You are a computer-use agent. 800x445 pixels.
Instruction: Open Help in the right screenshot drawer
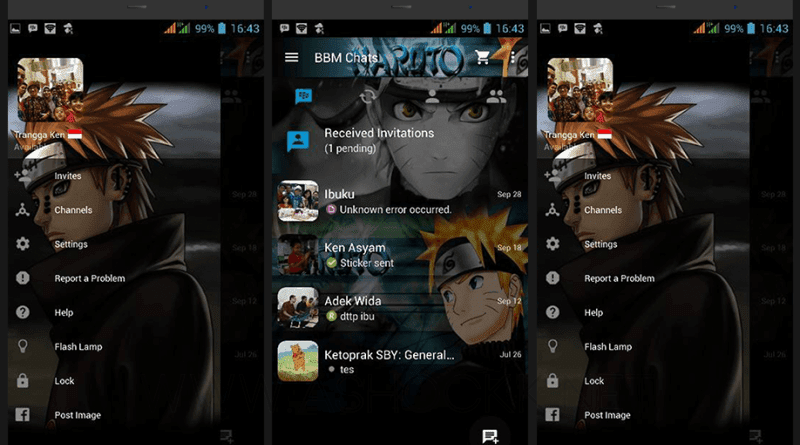point(593,312)
